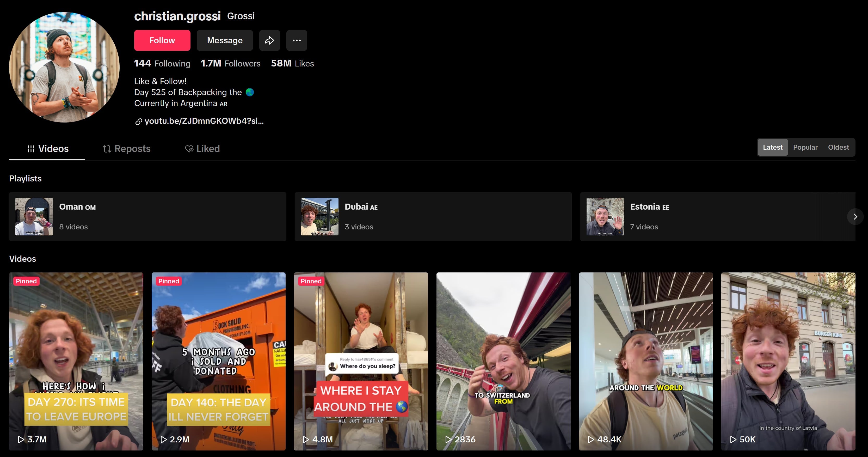Click the christian.grossi username heading

click(177, 16)
